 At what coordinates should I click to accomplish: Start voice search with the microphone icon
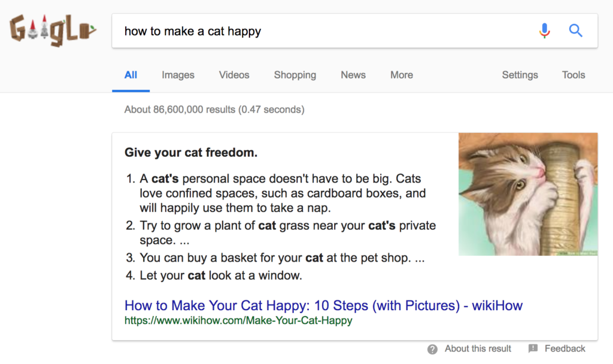544,31
